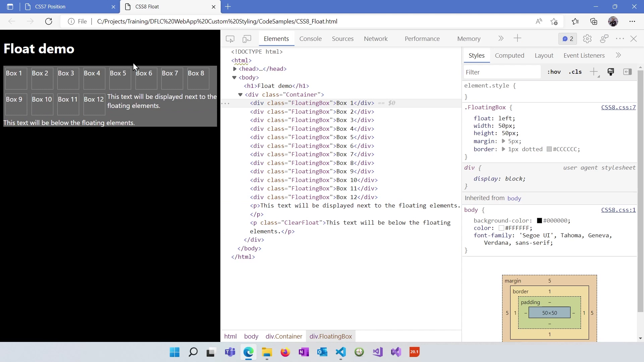644x362 pixels.
Task: Toggle the :hov element state panel
Action: [x=554, y=72]
